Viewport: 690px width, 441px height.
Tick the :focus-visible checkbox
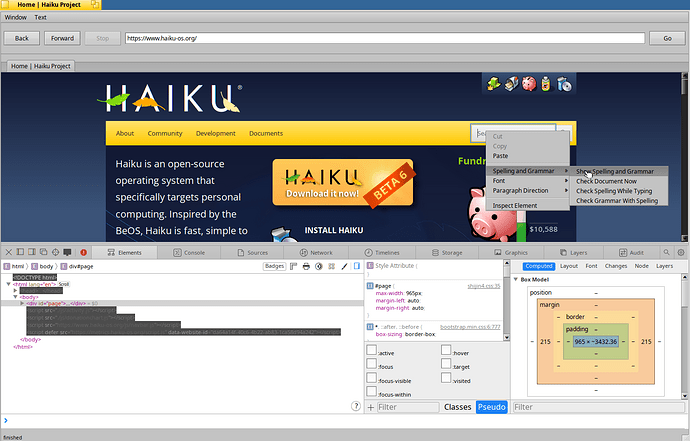(x=371, y=378)
